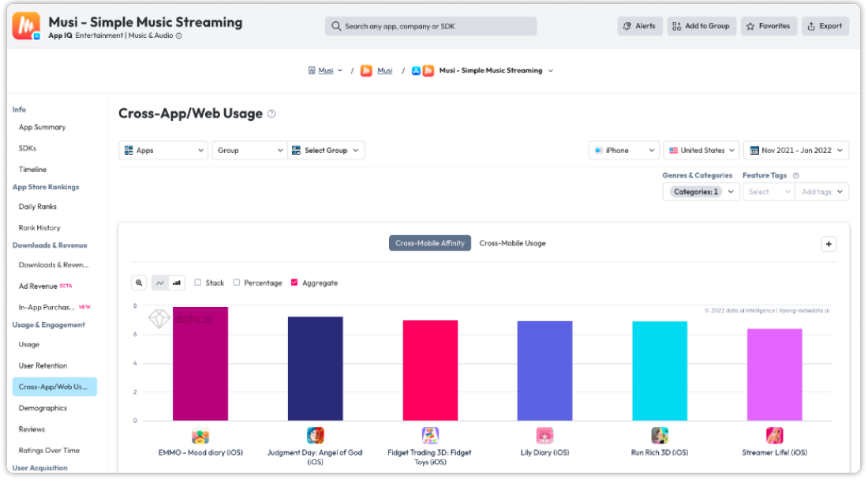Viewport: 868px width, 483px height.
Task: Click the Musi publisher breadcrumb link
Action: pos(385,70)
